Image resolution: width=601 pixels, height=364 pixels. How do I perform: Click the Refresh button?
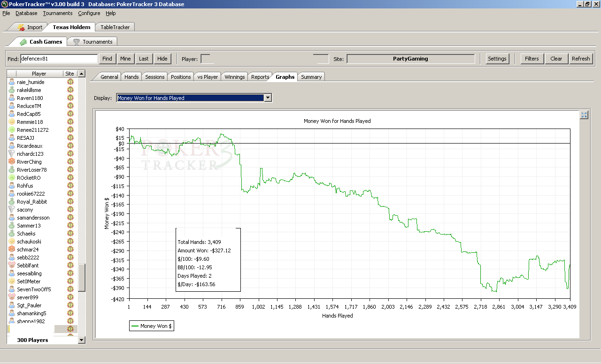click(581, 59)
